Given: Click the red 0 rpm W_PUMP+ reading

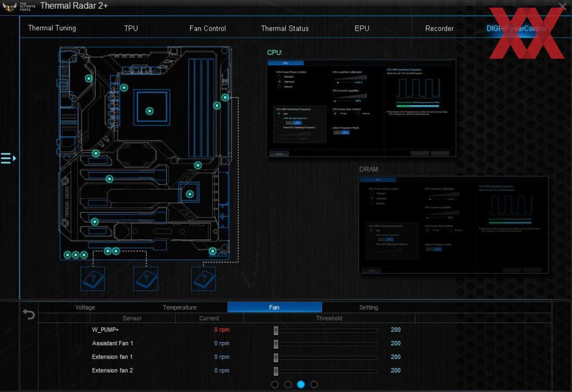Looking at the screenshot, I should pos(222,330).
